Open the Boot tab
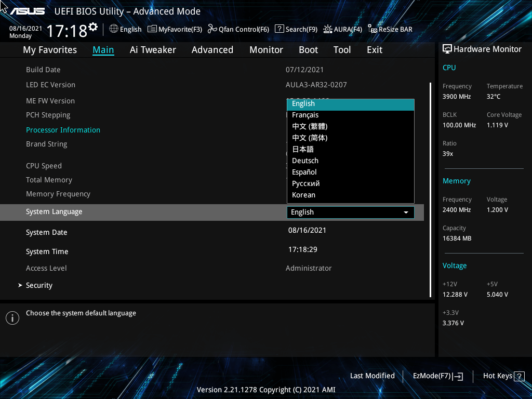The height and width of the screenshot is (399, 532). (308, 50)
